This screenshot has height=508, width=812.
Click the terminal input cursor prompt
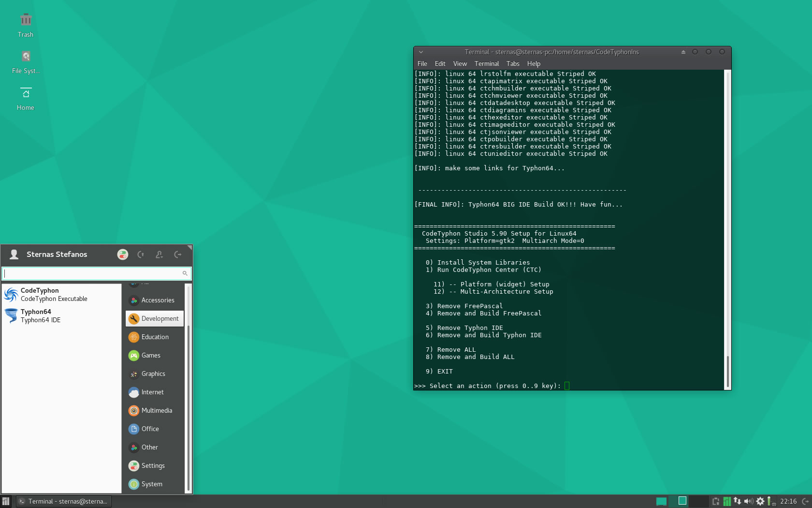pyautogui.click(x=567, y=386)
